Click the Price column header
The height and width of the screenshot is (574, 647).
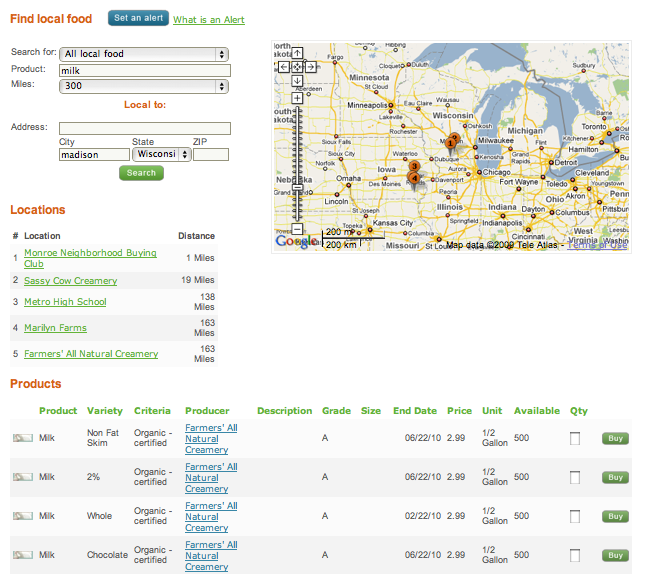coord(459,411)
